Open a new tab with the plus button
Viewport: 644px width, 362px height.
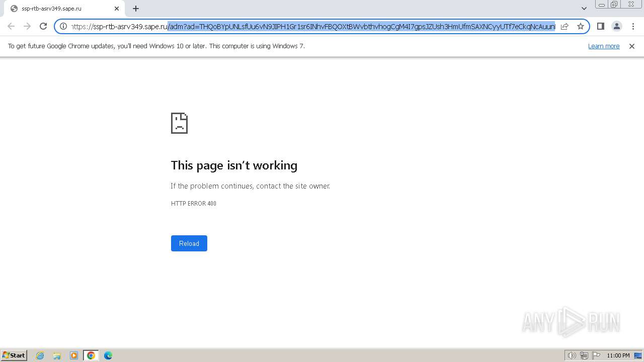[x=136, y=9]
